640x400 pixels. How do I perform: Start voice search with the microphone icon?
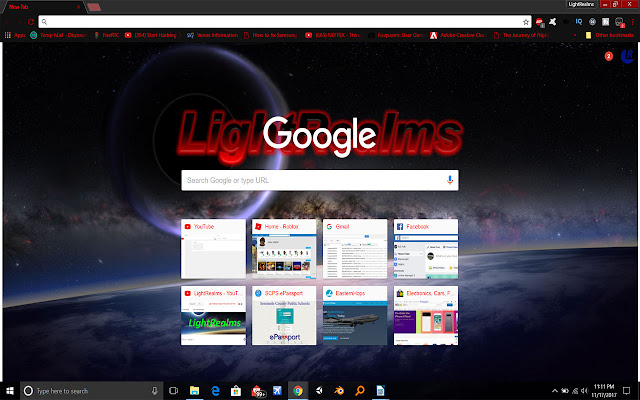[449, 180]
